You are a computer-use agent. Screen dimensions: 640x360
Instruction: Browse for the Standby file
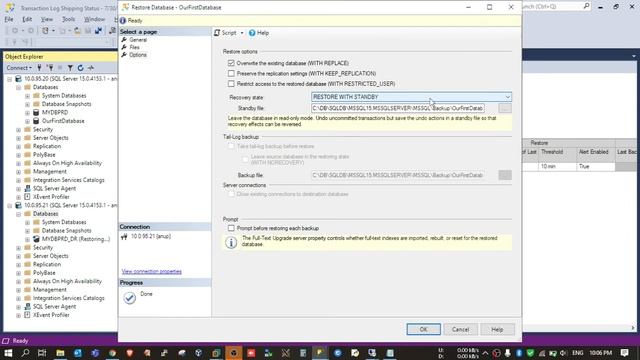505,108
